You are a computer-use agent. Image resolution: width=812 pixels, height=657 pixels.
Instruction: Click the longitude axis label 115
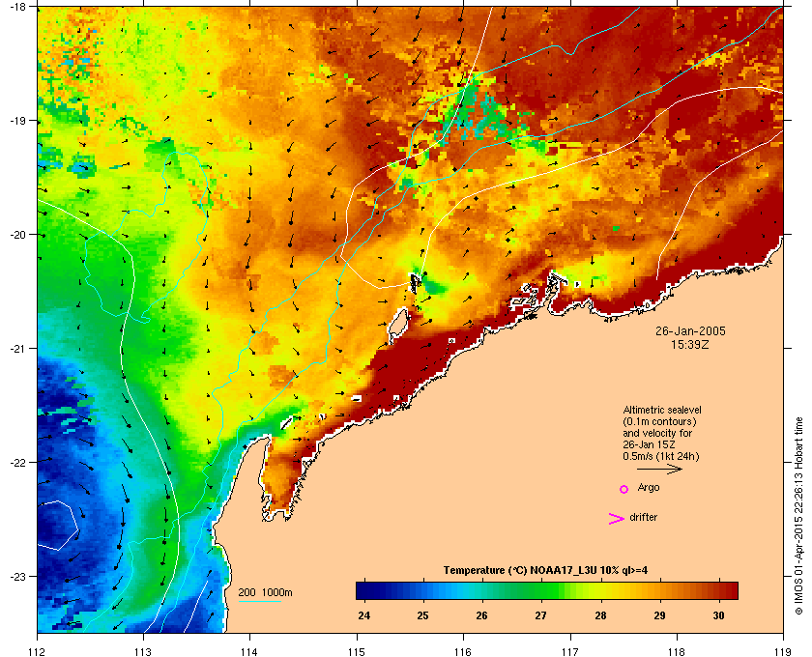357,652
